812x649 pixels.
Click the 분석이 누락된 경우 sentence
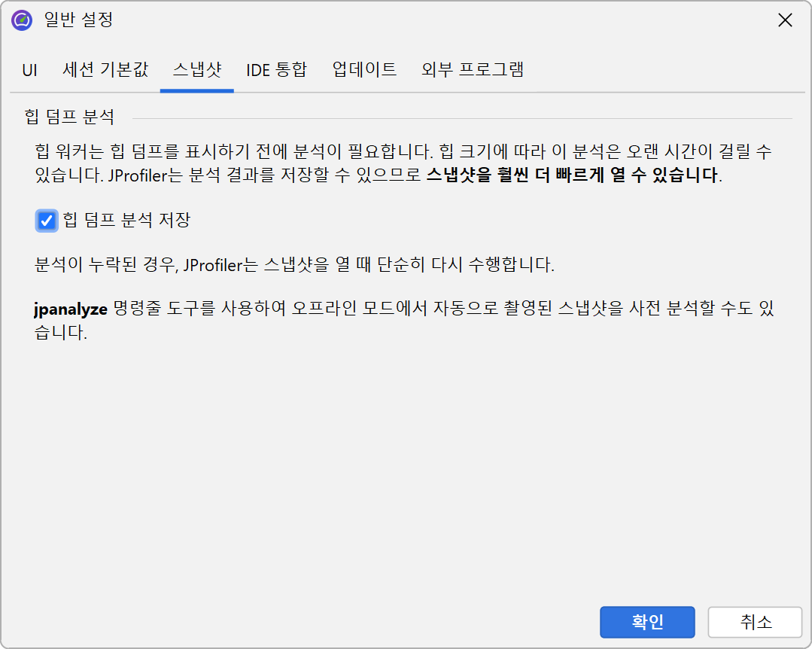tap(294, 265)
